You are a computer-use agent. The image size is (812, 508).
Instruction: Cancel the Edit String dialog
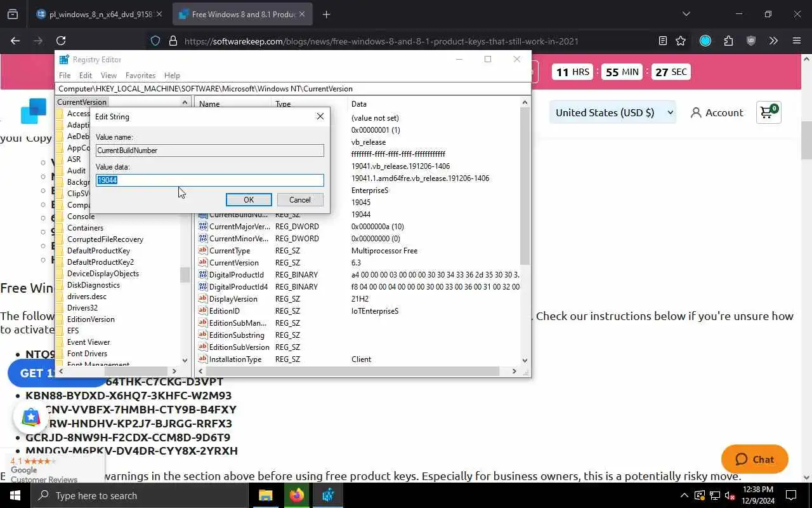[x=300, y=199]
